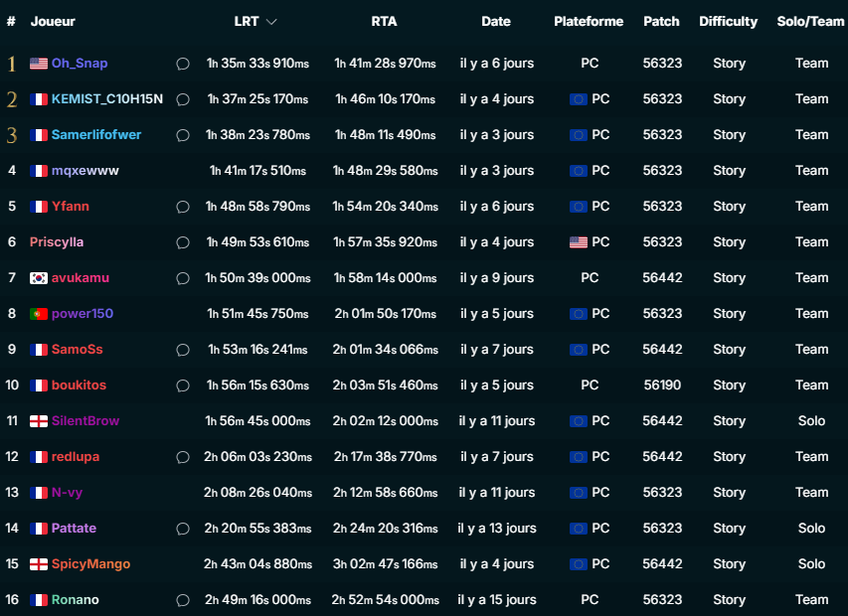Toggle the LRT column sort arrow
Viewport: 848px width, 616px height.
pyautogui.click(x=271, y=22)
